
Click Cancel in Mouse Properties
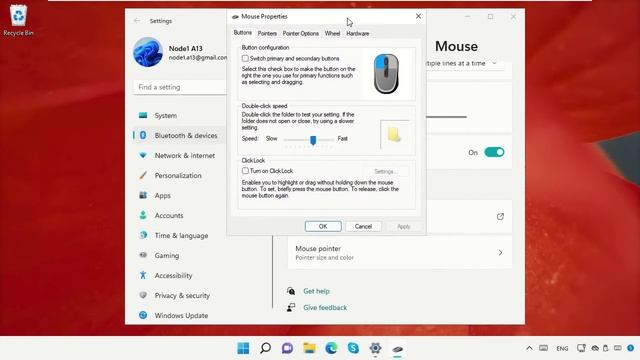pos(363,226)
